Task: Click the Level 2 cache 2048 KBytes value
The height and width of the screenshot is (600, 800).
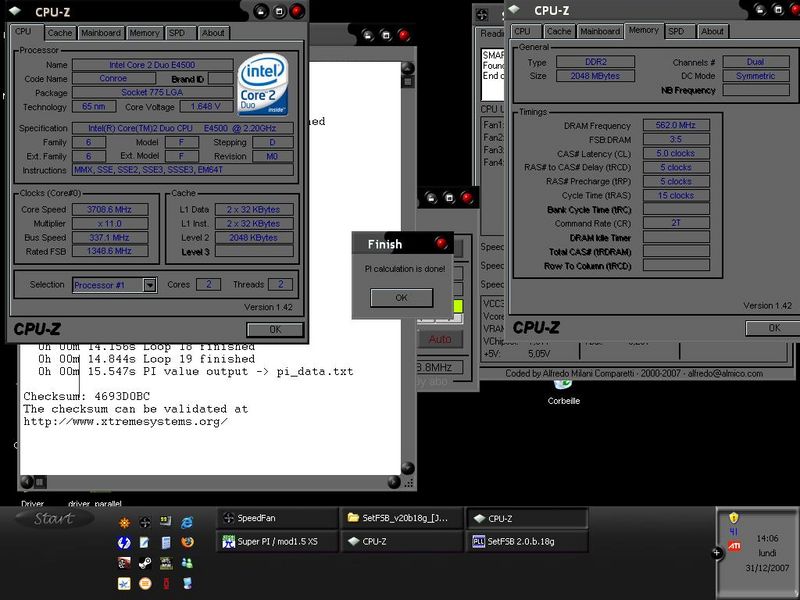Action: (x=254, y=237)
